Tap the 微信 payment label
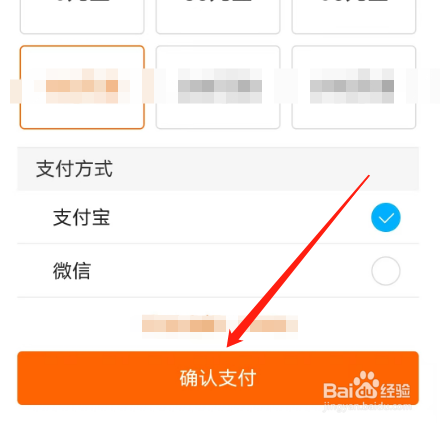 coord(72,271)
